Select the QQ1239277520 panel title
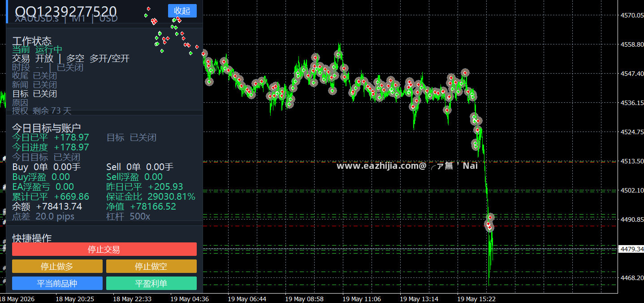The width and height of the screenshot is (644, 303). click(x=66, y=12)
